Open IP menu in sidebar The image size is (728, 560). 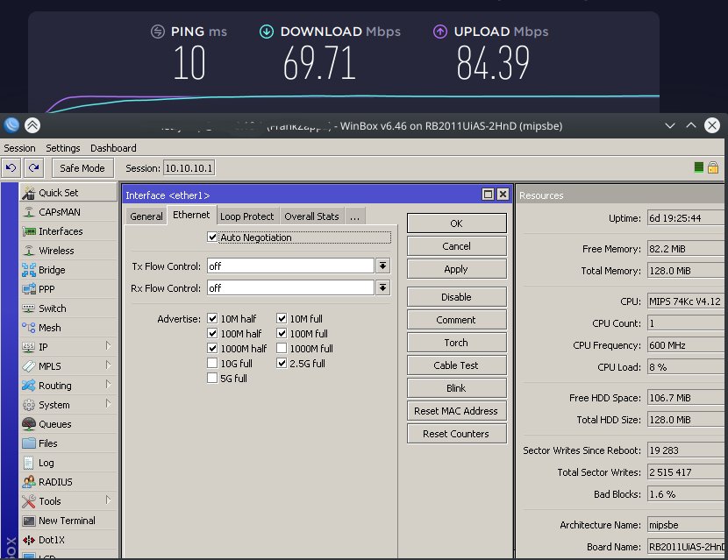(x=68, y=347)
